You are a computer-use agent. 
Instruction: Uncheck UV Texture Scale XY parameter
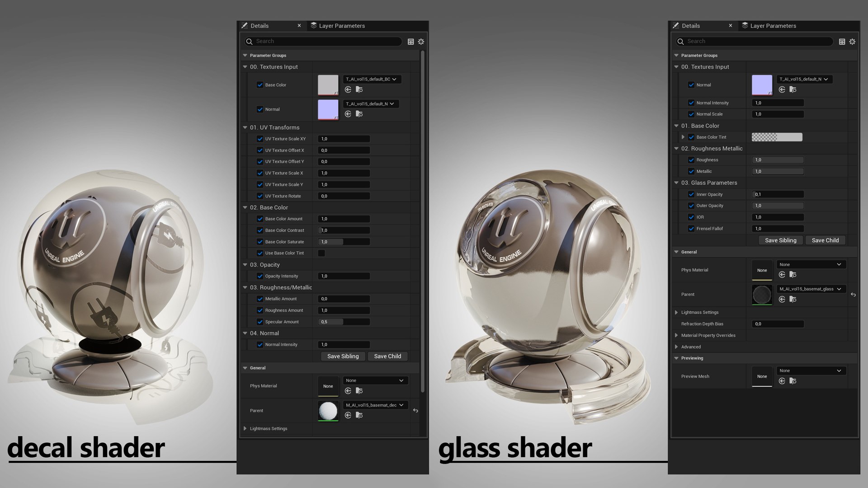(260, 139)
